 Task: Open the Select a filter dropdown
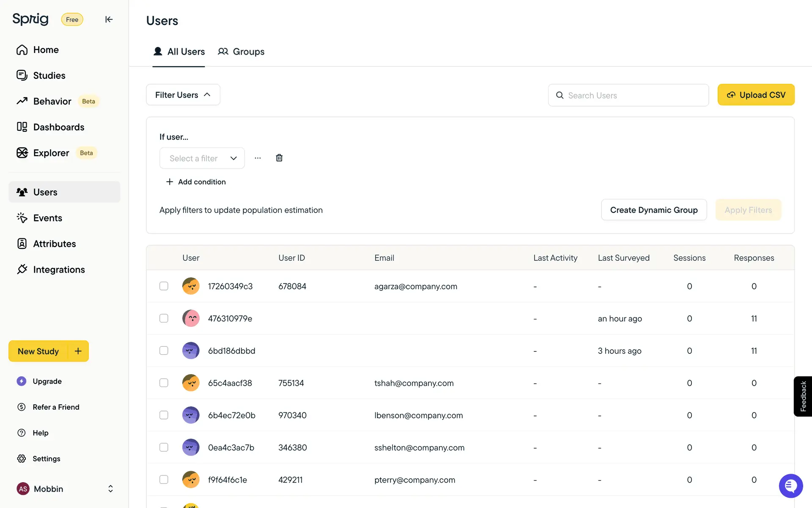(x=202, y=158)
